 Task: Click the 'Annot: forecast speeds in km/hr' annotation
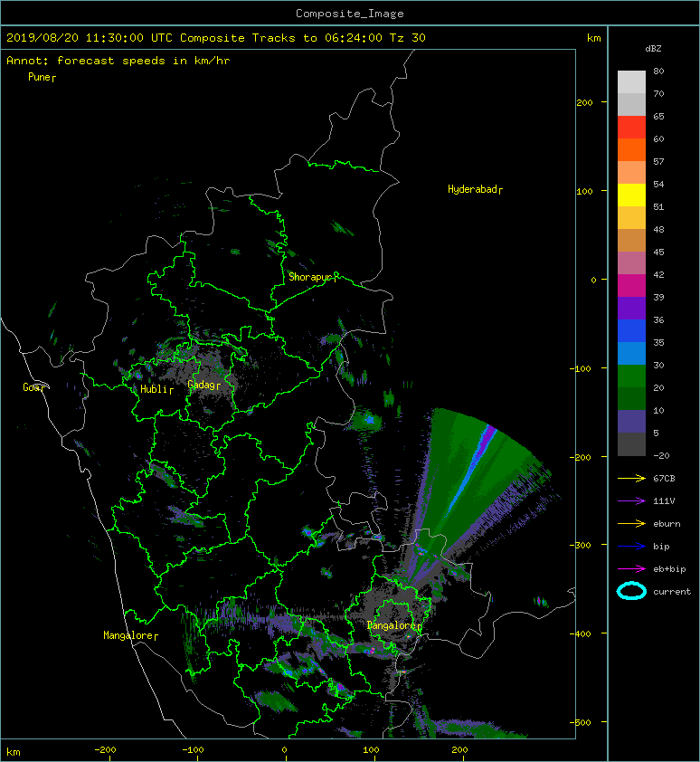point(118,61)
